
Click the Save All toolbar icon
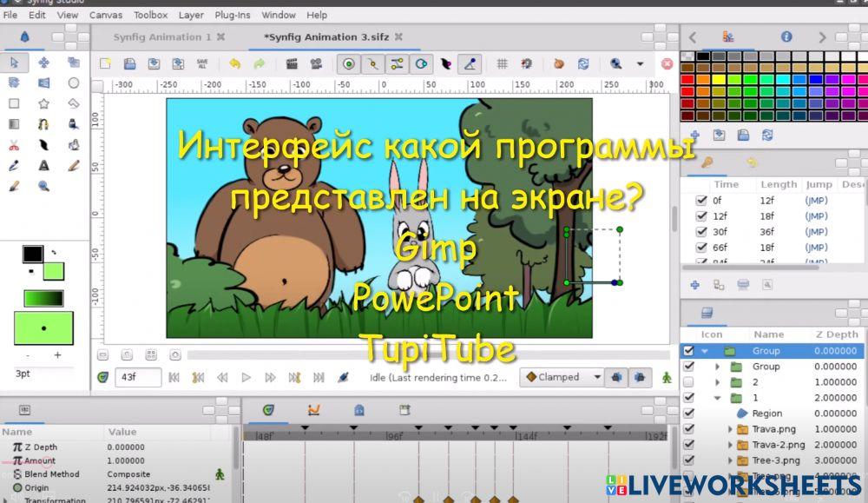(x=202, y=63)
